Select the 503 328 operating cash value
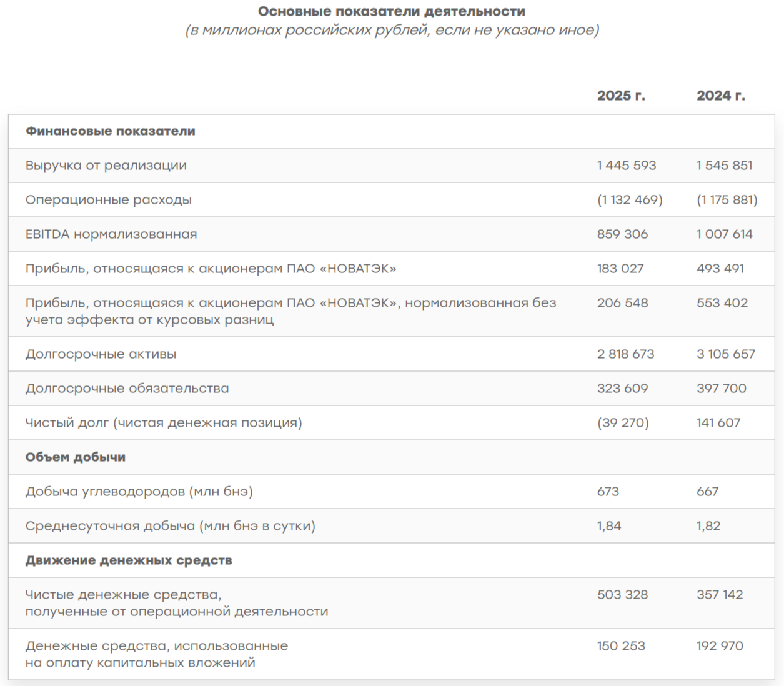Viewport: 784px width, 686px height. coord(622,595)
